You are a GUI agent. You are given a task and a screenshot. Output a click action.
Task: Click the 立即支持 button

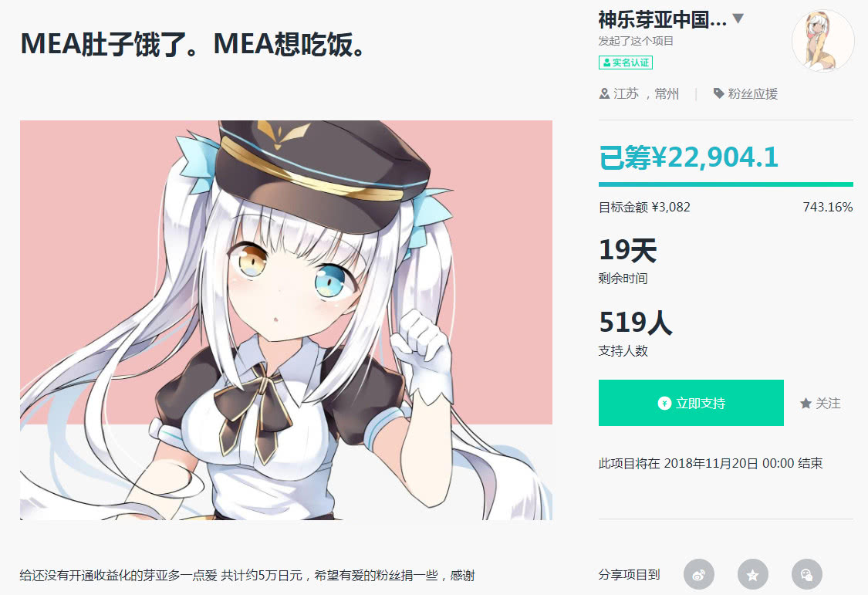(x=691, y=403)
